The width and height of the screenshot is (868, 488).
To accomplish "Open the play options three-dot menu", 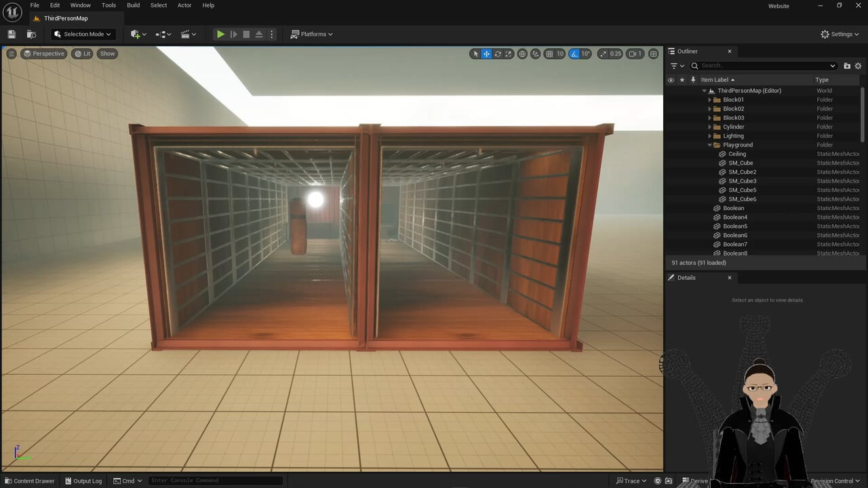I will coord(272,34).
